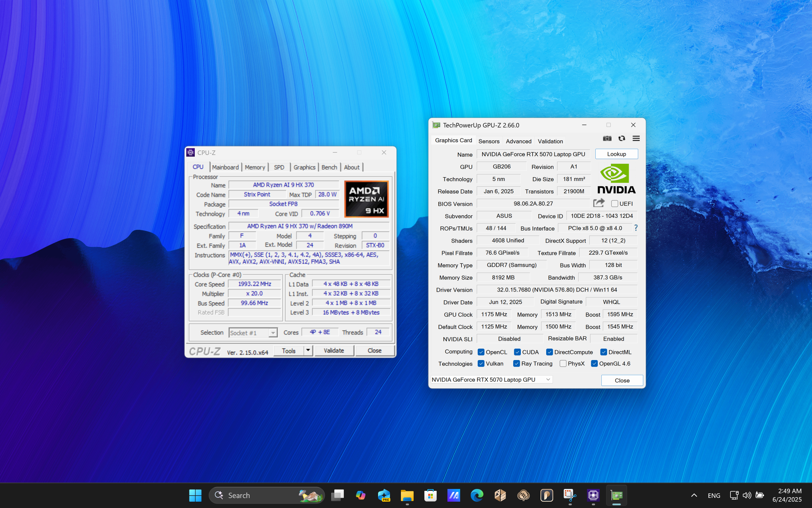
Task: Expand the GPU selection dropdown in GPU-Z
Action: (x=492, y=379)
